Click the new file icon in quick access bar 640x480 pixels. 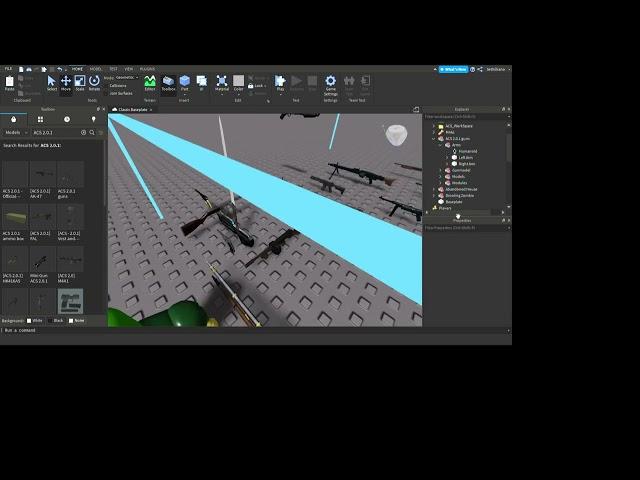pyautogui.click(x=21, y=69)
